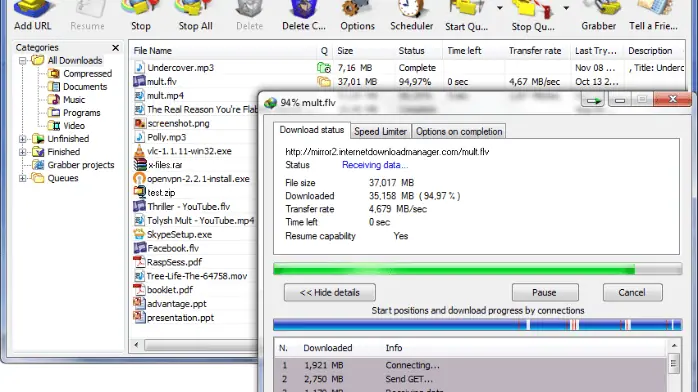This screenshot has height=392, width=698.
Task: Select the RaspSess.pdf icon
Action: coord(139,262)
